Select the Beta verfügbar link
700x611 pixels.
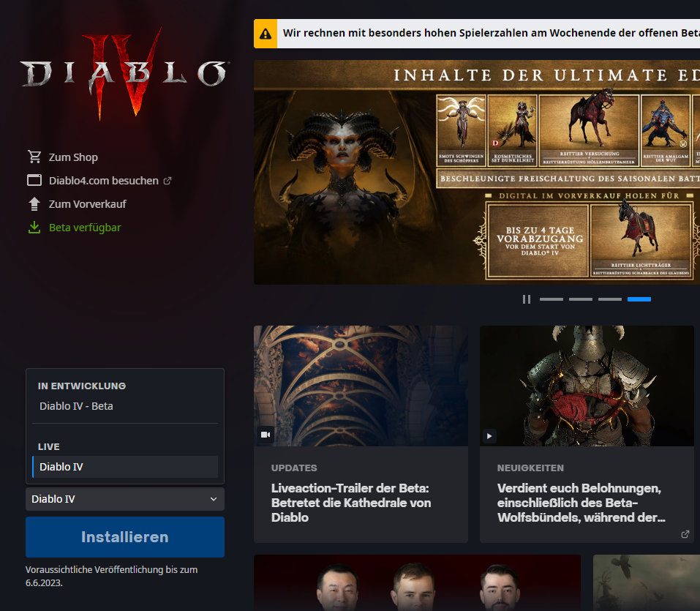coord(85,228)
